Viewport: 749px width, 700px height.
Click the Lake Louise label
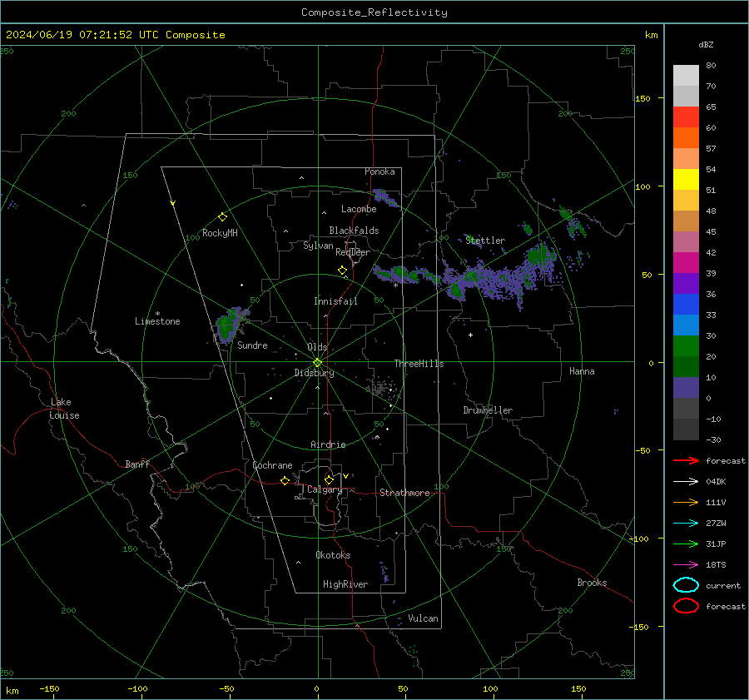point(64,409)
